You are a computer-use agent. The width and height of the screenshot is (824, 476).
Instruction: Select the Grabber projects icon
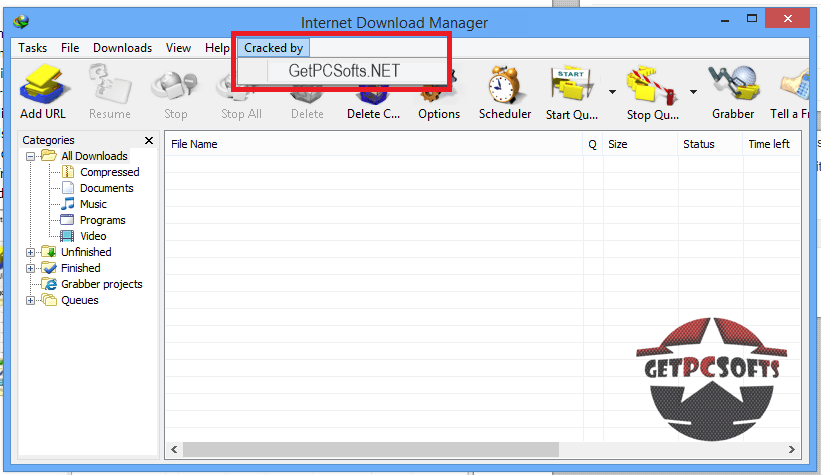point(49,284)
